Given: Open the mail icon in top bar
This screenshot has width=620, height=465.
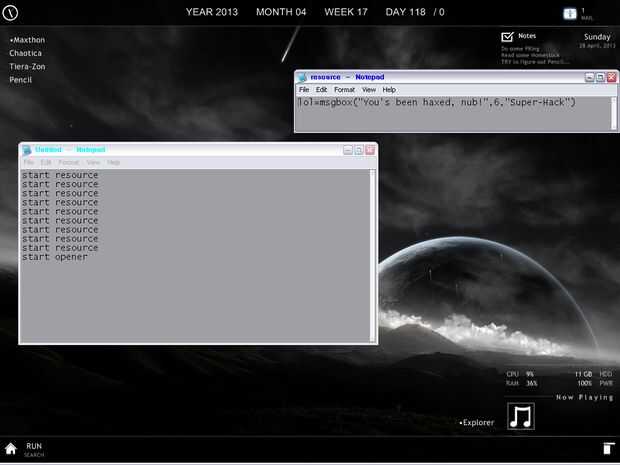Looking at the screenshot, I should [569, 13].
